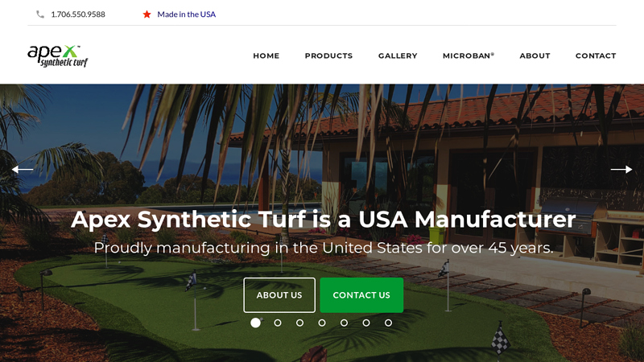Click the Apex Synthetic Turf logo
The image size is (644, 362).
tap(58, 56)
